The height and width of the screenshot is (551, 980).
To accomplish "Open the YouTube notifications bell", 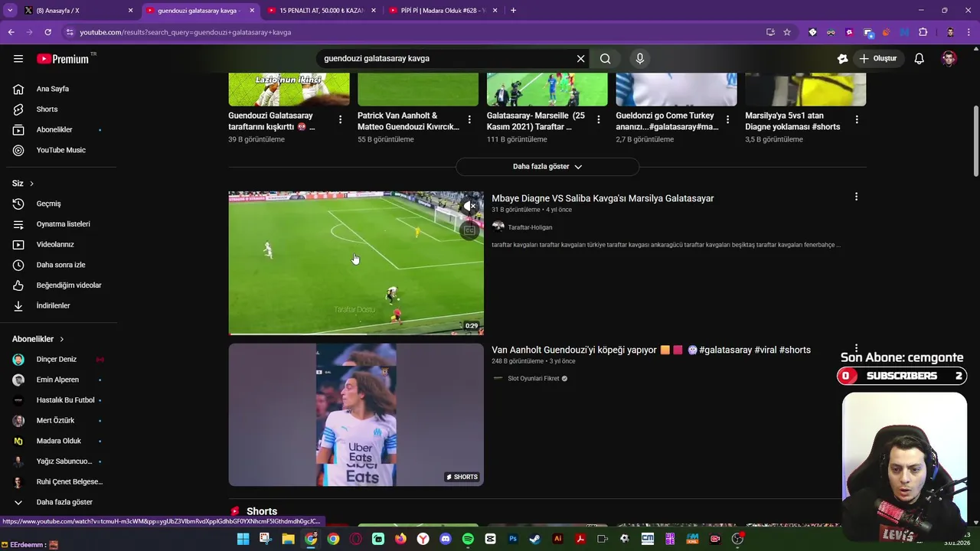I will click(920, 59).
